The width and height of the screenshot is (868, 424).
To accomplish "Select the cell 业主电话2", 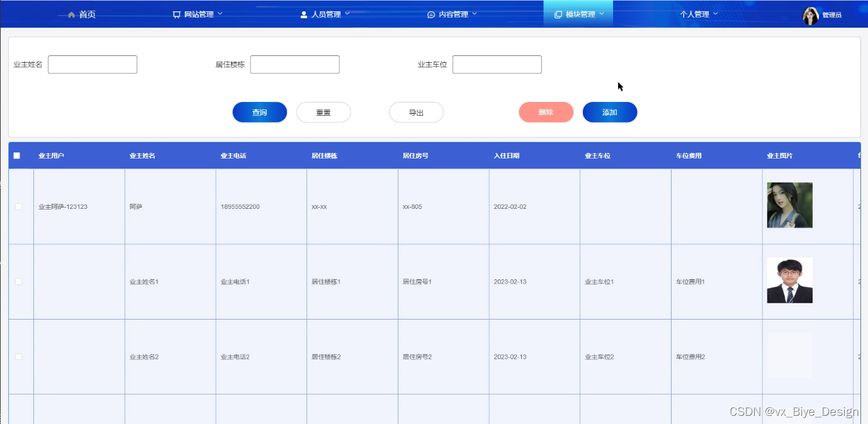I will coord(235,357).
